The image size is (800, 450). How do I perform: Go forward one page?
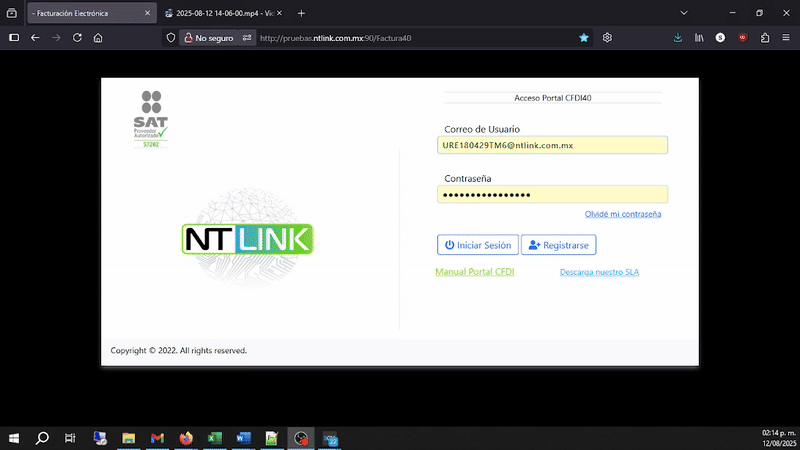pos(56,38)
